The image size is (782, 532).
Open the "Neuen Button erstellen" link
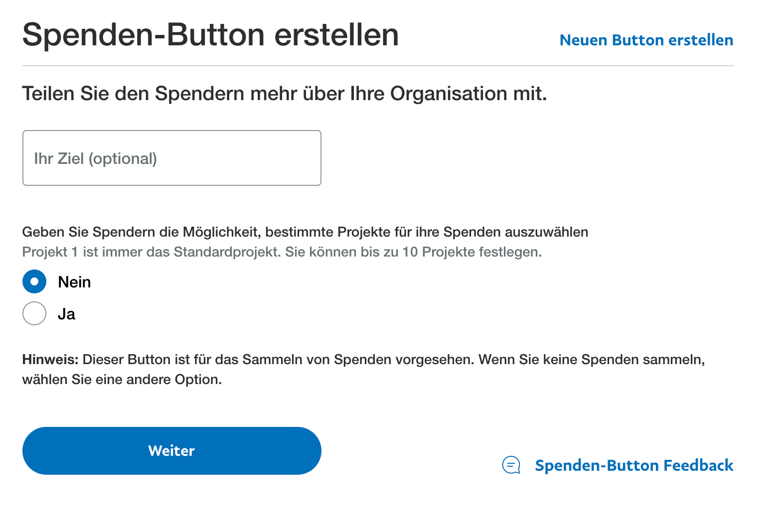646,40
